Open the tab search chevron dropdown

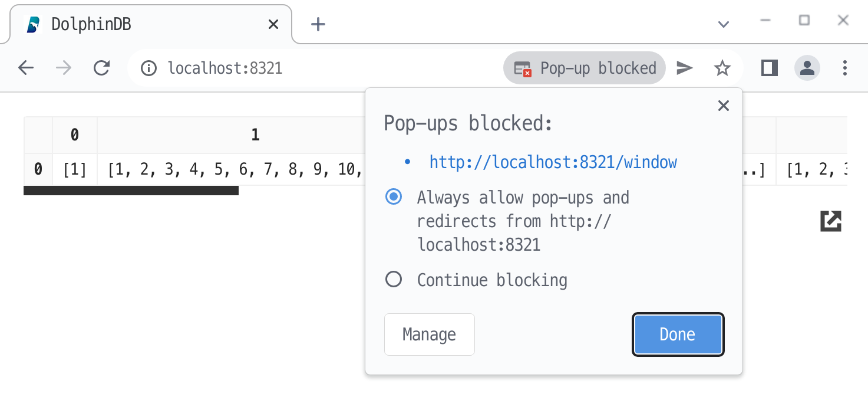click(724, 24)
